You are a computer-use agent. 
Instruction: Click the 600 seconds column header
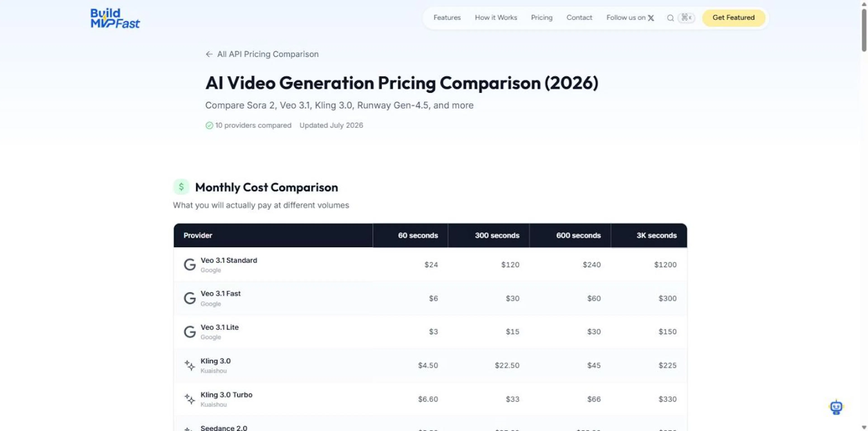click(x=570, y=235)
